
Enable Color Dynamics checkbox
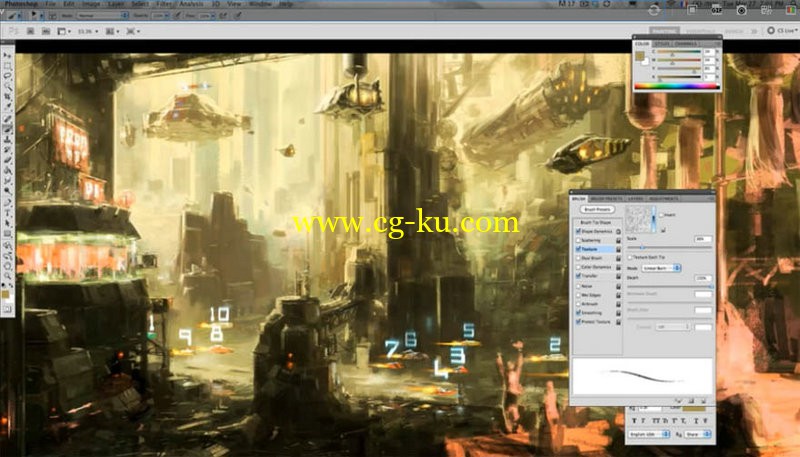579,267
